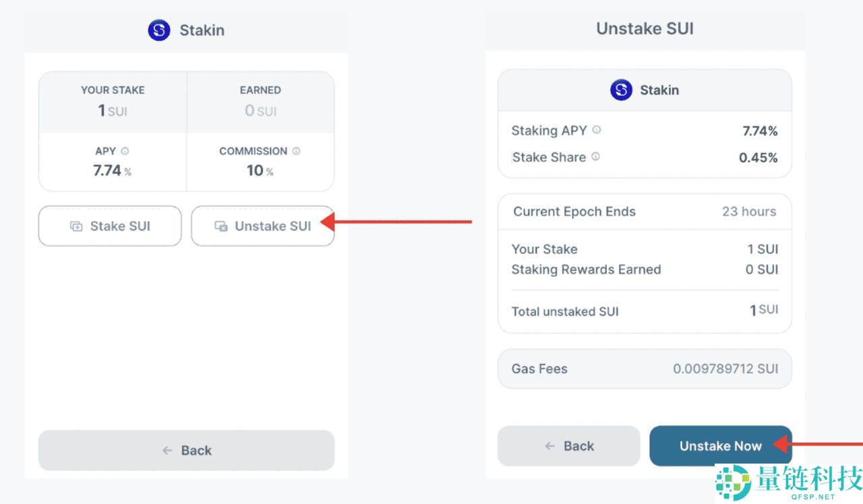This screenshot has height=504, width=863.
Task: Click the Stakin logo in left header
Action: coord(159,30)
